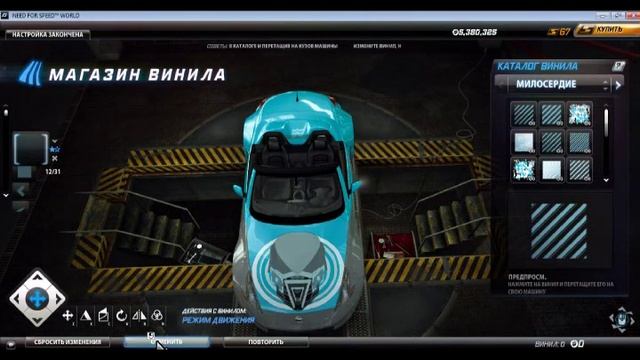640x360 pixels.
Task: Open chat icon in bottom-left corner
Action: tap(11, 344)
